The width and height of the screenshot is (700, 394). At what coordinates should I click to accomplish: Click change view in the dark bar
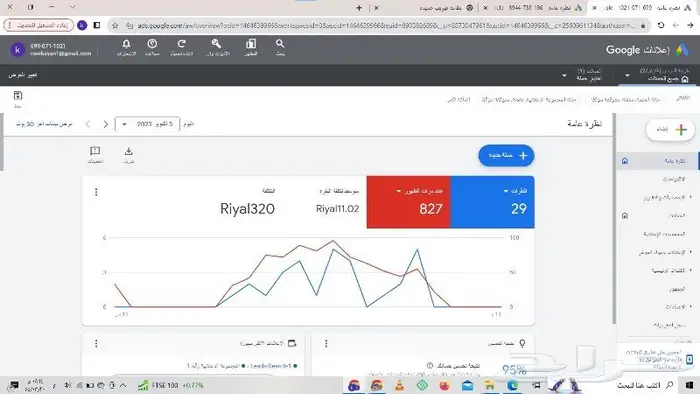pos(22,75)
